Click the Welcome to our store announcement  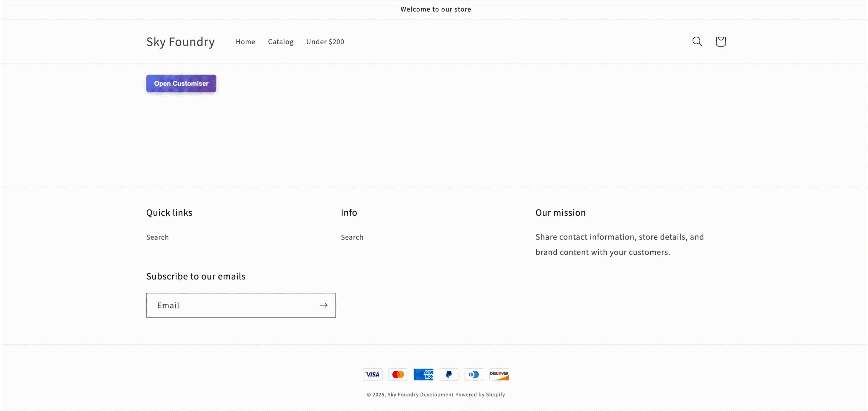point(435,9)
